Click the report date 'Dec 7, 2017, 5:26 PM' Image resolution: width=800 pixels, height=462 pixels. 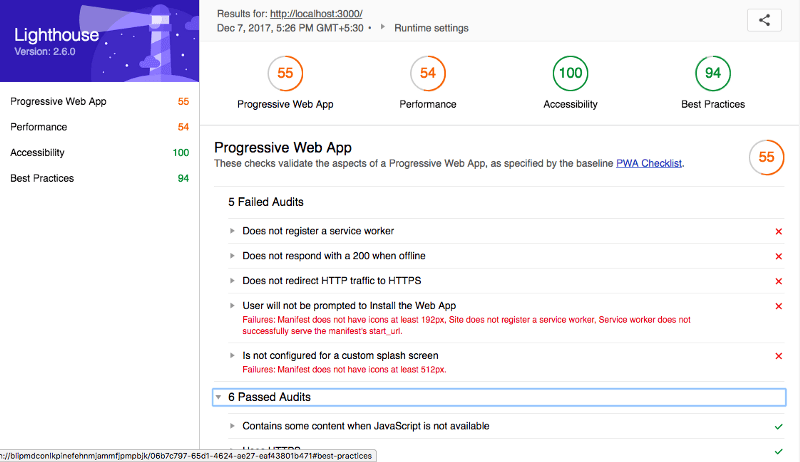tap(290, 28)
